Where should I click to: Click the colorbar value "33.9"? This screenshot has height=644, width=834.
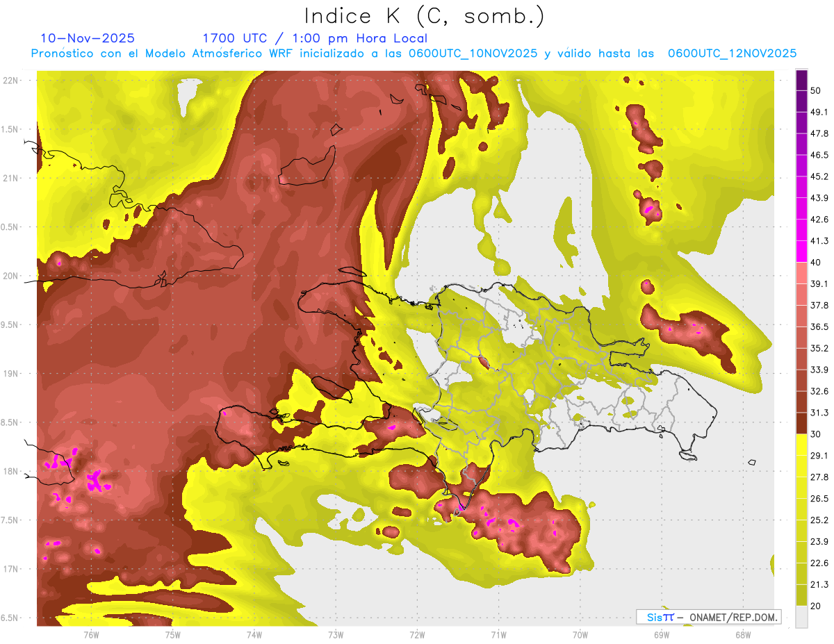(x=819, y=370)
